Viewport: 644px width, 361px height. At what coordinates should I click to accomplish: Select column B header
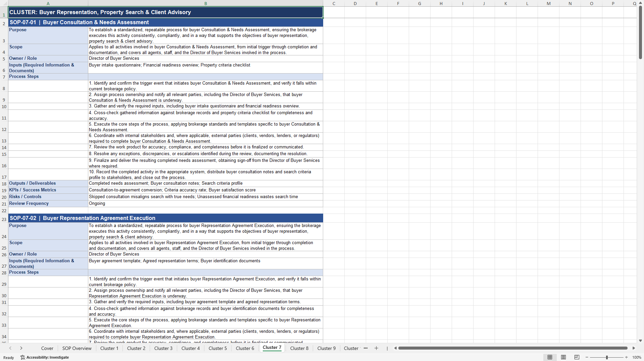pyautogui.click(x=205, y=3)
